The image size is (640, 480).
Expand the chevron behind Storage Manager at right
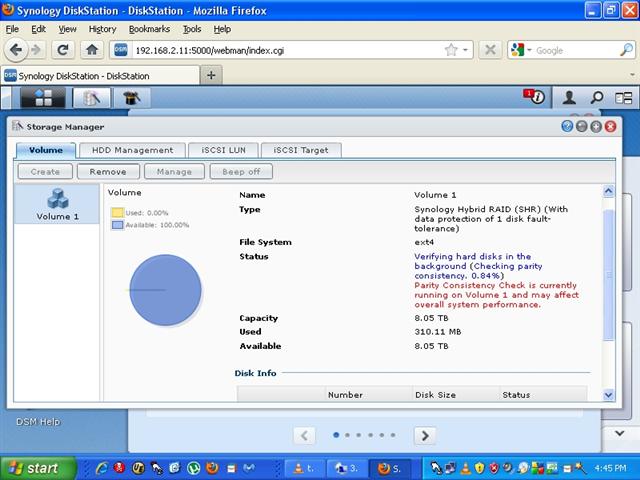point(620,433)
